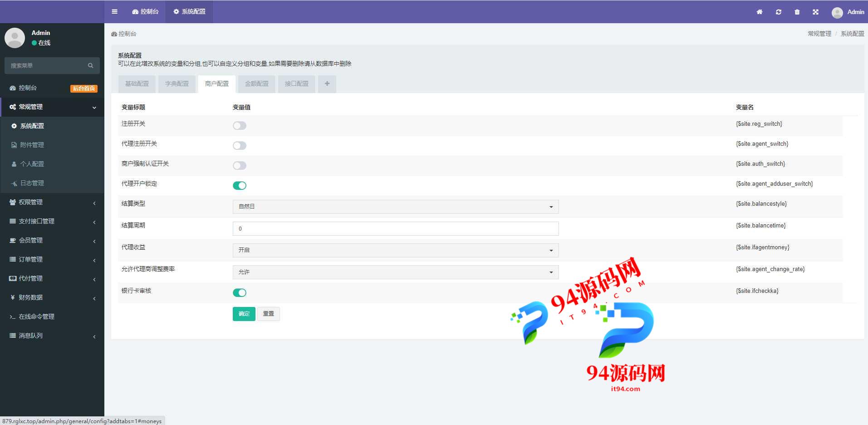The image size is (868, 425).
Task: Click the 结算周期 input field
Action: [396, 228]
